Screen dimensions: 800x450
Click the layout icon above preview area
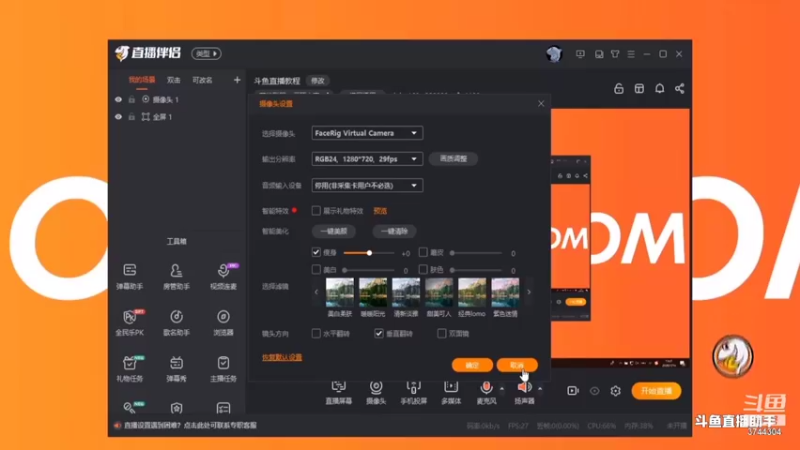click(x=639, y=88)
